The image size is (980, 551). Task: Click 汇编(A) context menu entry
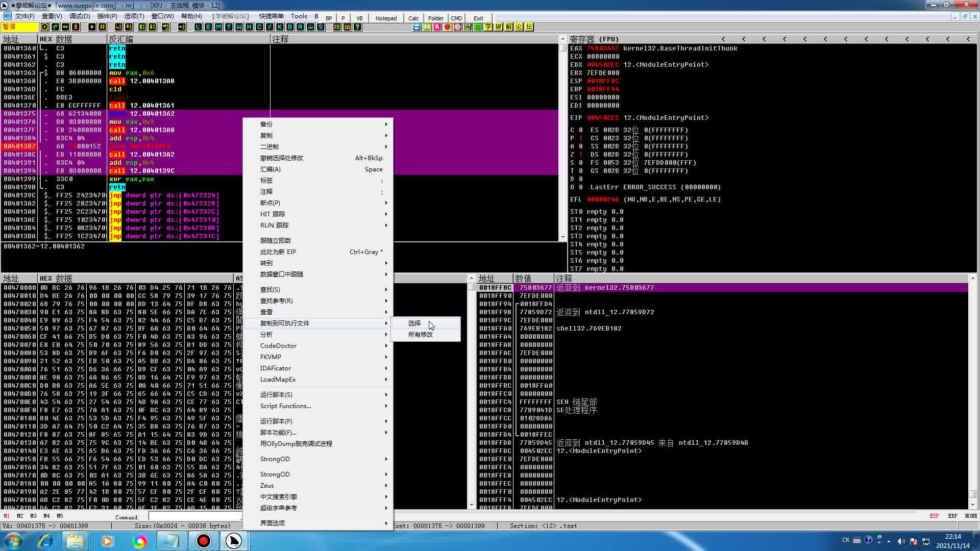[318, 169]
